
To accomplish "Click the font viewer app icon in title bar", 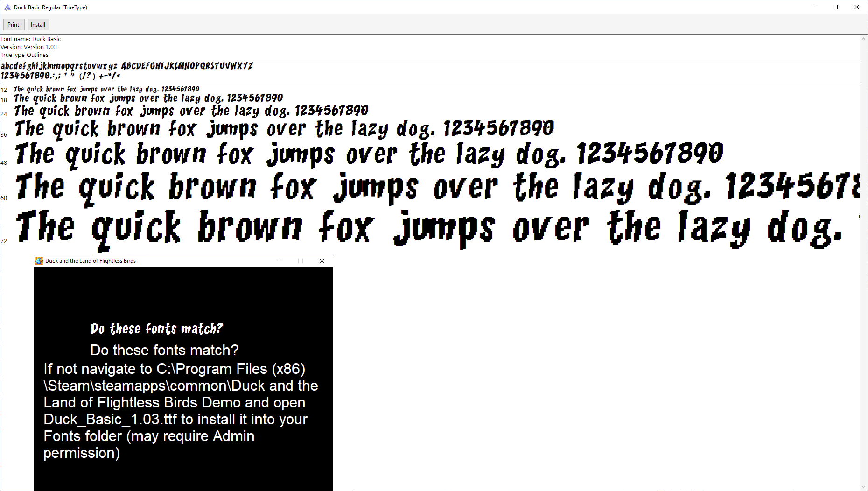I will [x=7, y=7].
